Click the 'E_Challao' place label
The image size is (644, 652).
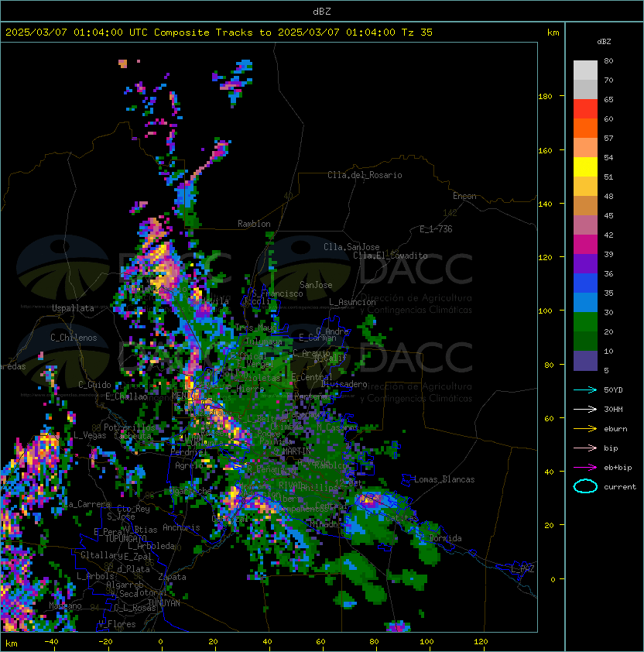tap(126, 396)
